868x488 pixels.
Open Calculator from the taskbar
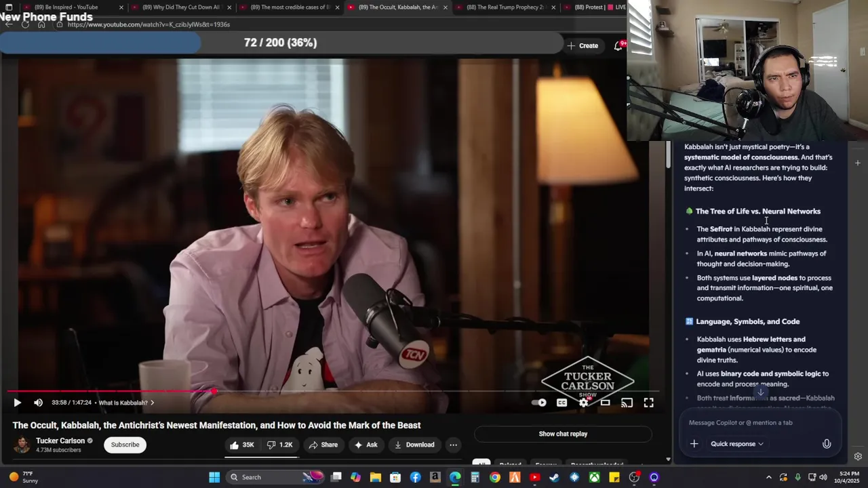[x=475, y=477]
